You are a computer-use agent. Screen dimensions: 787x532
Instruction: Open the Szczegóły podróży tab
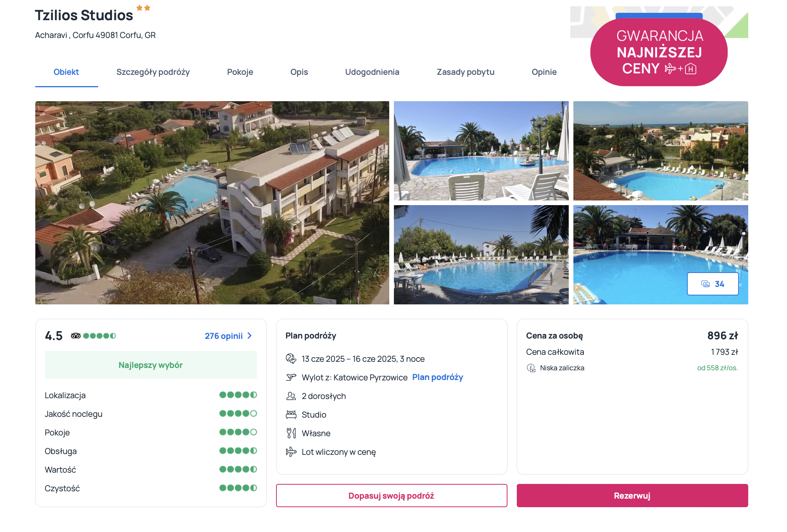(153, 72)
